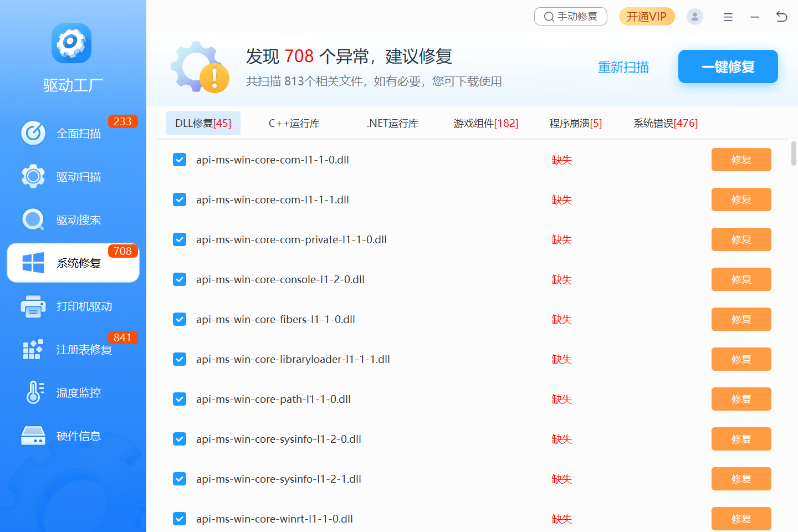Open the 温度监控 thermometer icon
The image size is (798, 532).
34,392
